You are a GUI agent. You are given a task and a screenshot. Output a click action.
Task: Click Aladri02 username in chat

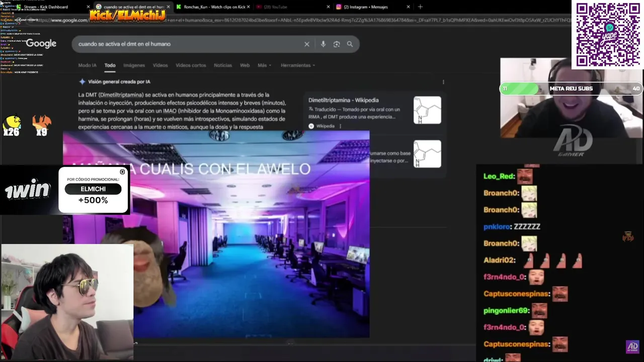pyautogui.click(x=500, y=260)
